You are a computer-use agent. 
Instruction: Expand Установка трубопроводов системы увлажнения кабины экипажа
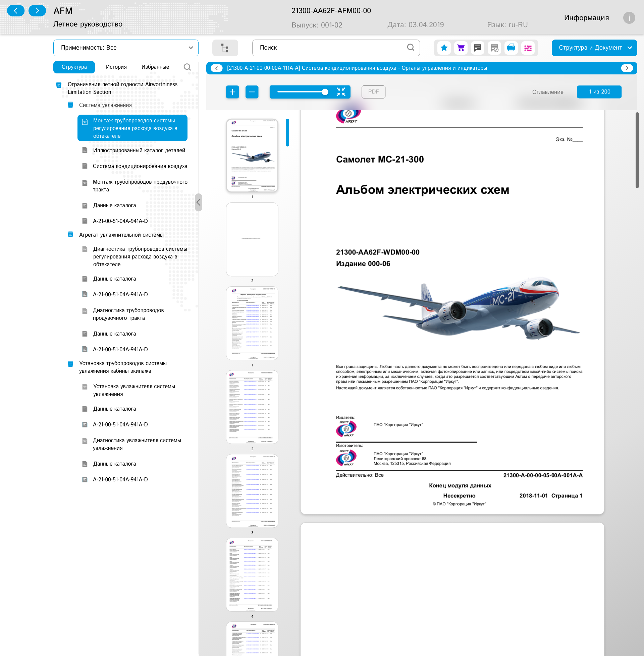123,367
